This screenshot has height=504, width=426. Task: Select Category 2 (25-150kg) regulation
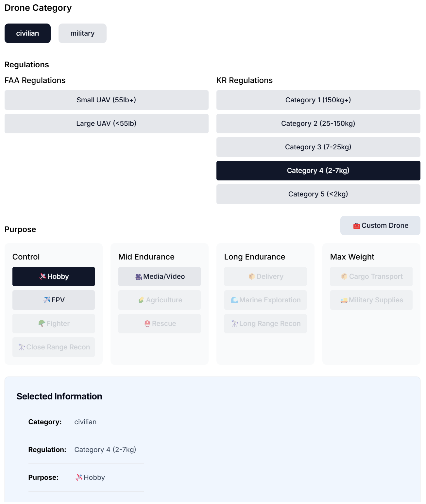click(x=318, y=124)
